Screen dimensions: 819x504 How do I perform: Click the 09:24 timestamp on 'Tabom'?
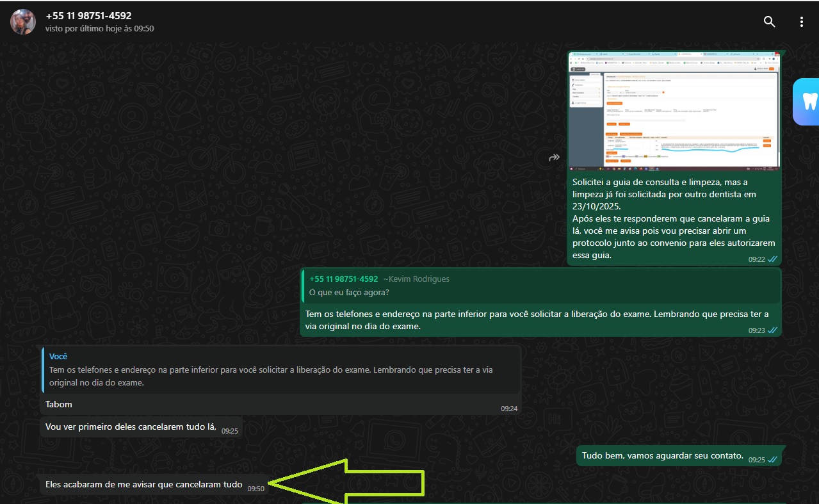pyautogui.click(x=509, y=409)
